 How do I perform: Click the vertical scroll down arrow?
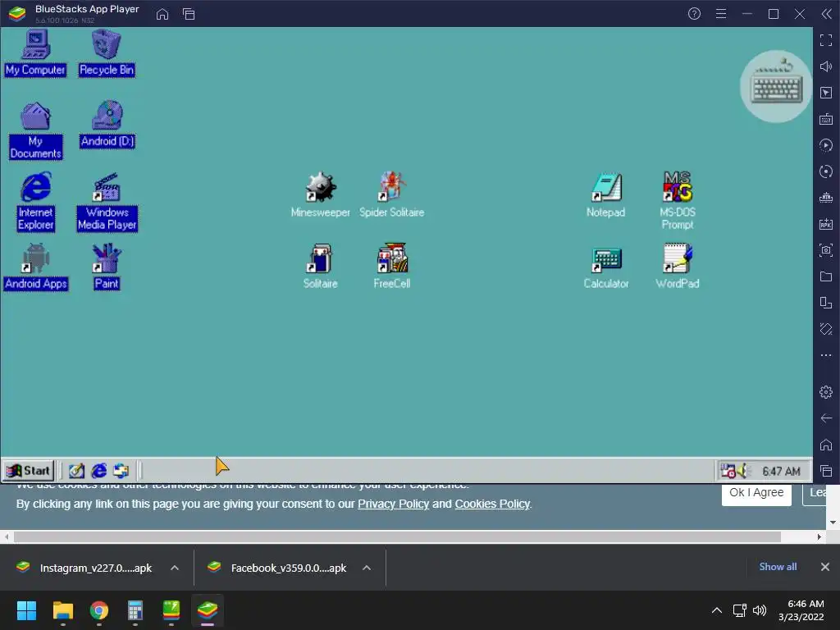pos(833,523)
